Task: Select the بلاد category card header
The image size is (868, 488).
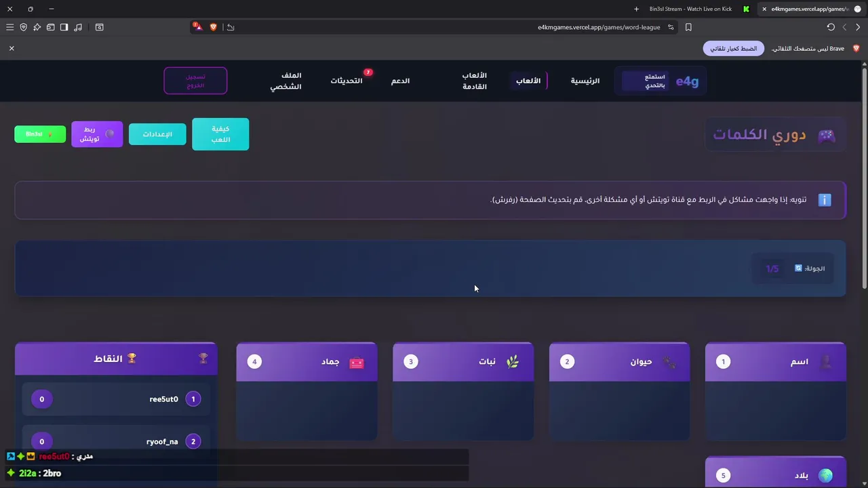Action: (x=776, y=472)
